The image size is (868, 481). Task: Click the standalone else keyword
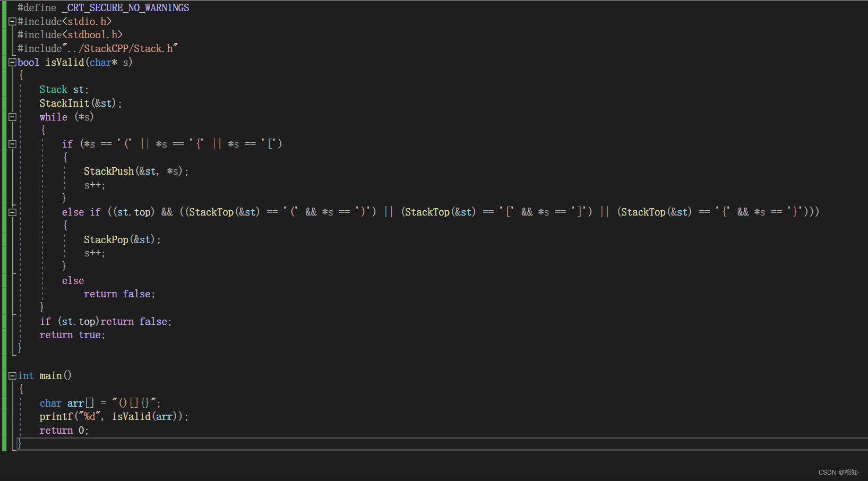pyautogui.click(x=73, y=280)
